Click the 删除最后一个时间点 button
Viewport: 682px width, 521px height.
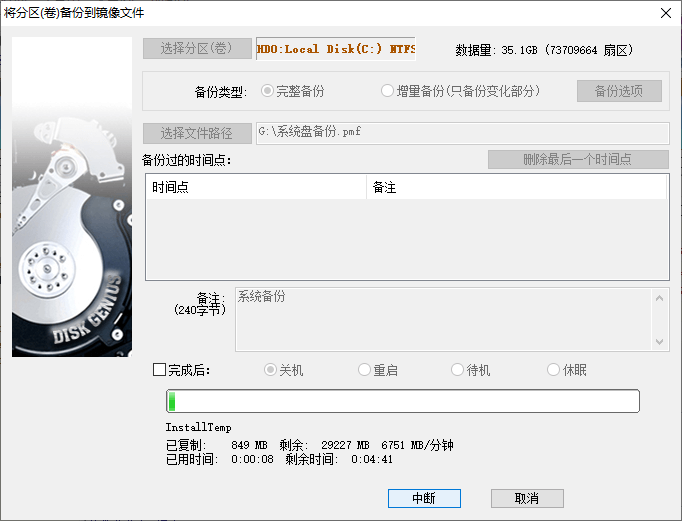click(x=578, y=160)
